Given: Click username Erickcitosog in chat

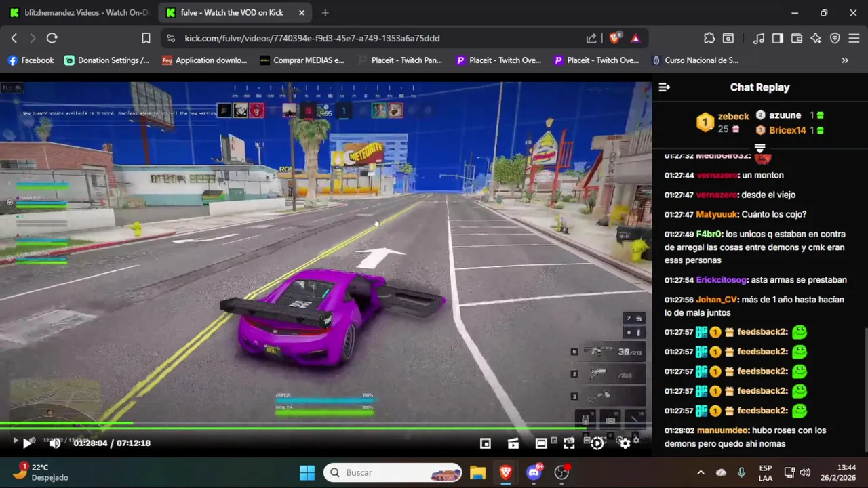Looking at the screenshot, I should tap(721, 280).
